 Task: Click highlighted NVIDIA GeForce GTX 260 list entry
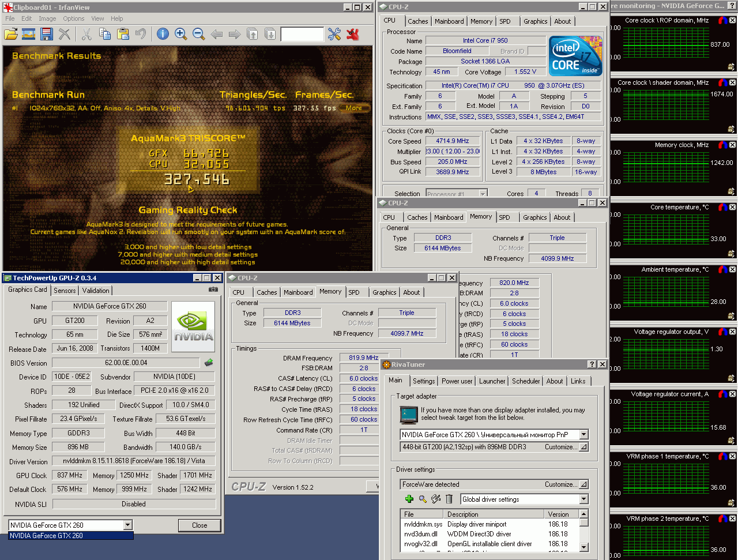click(71, 536)
